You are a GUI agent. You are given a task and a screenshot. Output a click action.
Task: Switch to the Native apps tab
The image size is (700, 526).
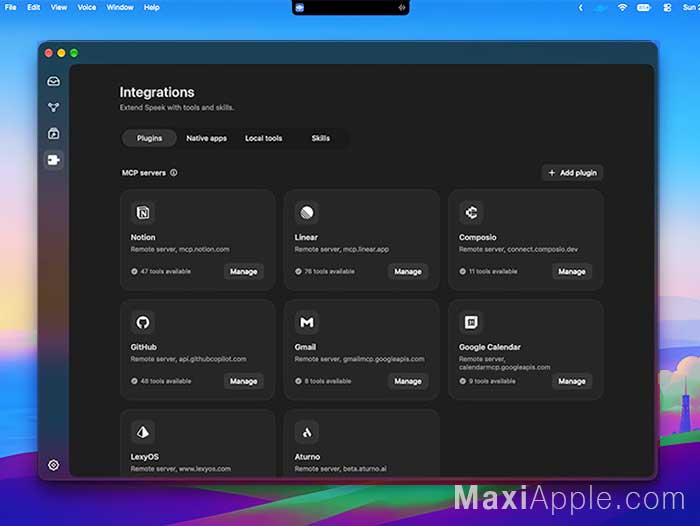(206, 138)
